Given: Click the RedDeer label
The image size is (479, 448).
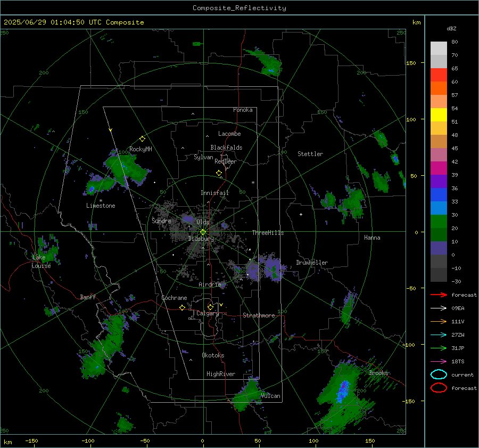Looking at the screenshot, I should click(x=226, y=161).
